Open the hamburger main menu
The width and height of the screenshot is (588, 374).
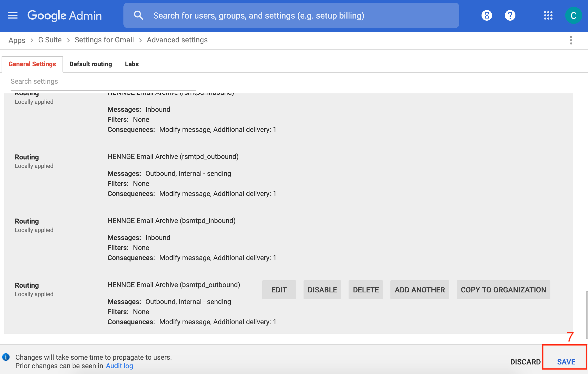click(13, 16)
